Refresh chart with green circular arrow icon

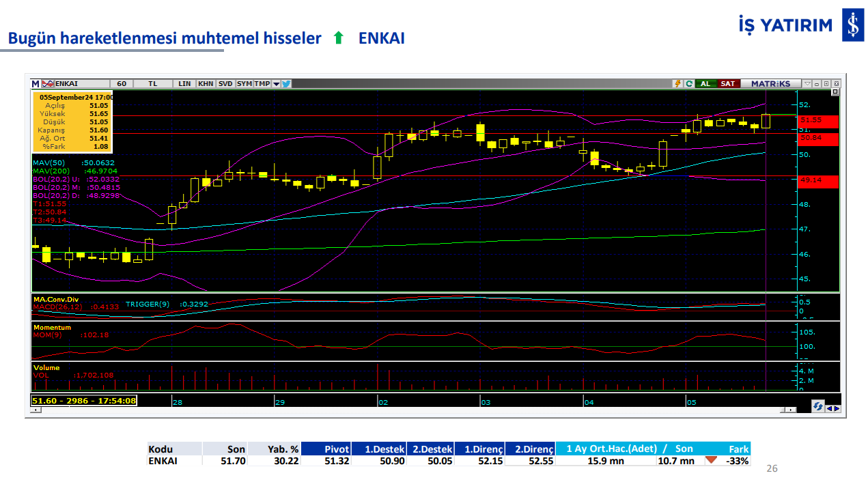click(689, 83)
